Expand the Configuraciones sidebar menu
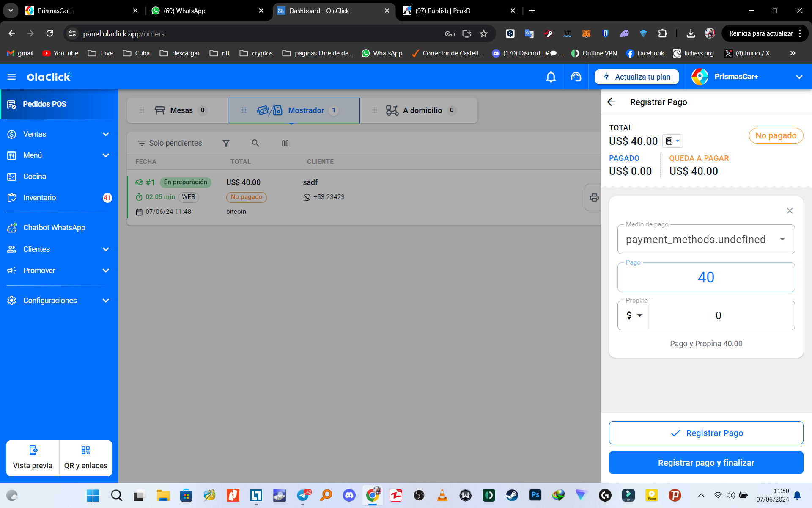Screen dimensions: 812x508 [x=59, y=301]
